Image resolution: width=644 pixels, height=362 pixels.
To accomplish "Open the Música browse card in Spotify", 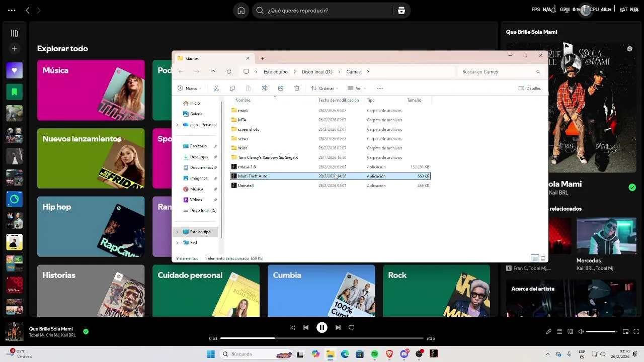I will [x=91, y=90].
